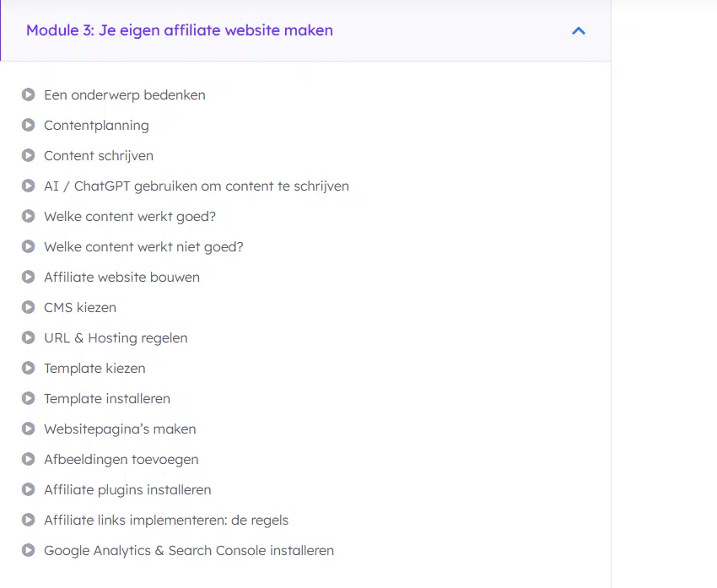The height and width of the screenshot is (588, 717).
Task: Open the AI / ChatGPT content lesson
Action: 196,186
